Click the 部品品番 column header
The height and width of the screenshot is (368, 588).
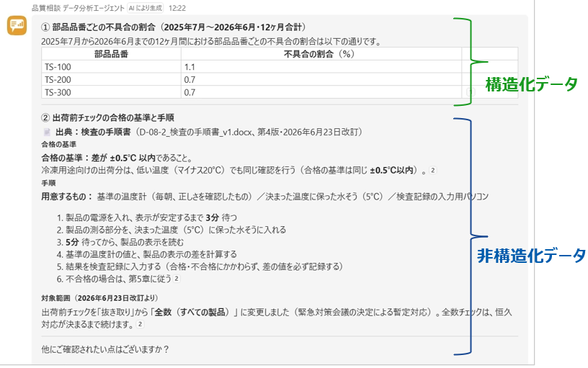tap(112, 54)
